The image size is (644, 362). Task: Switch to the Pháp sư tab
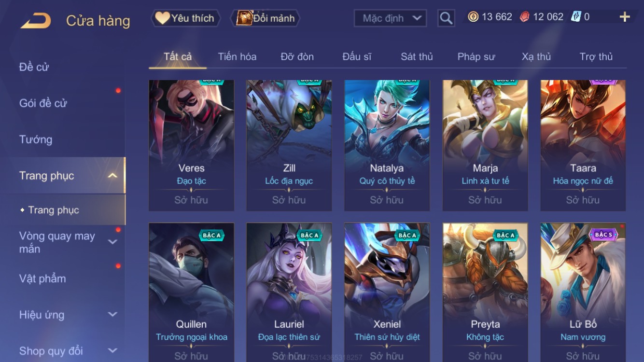[476, 56]
